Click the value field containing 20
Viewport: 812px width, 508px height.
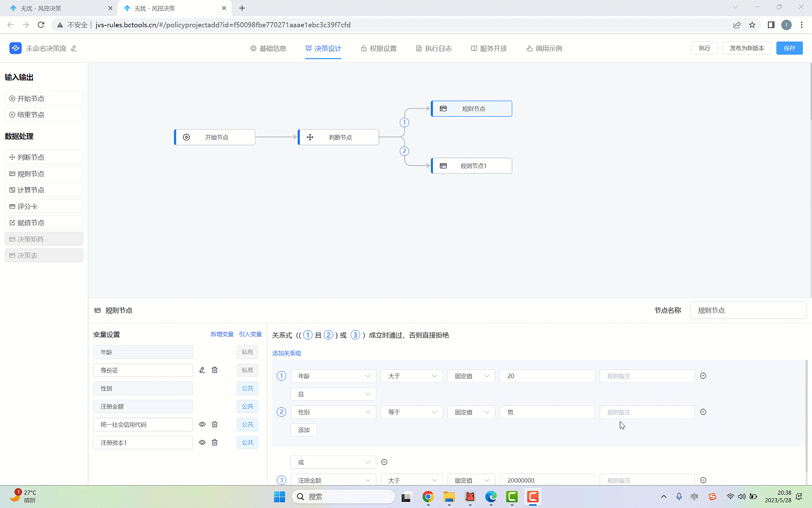pos(547,376)
